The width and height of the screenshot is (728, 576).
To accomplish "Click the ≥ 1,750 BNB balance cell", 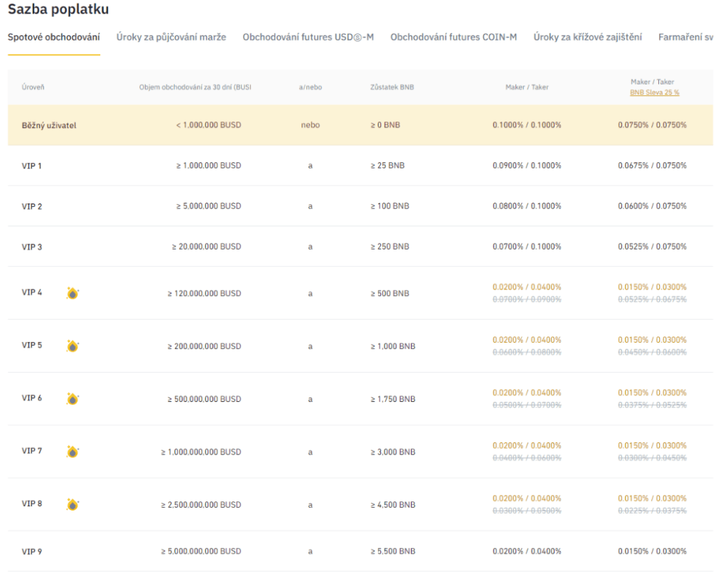I will click(392, 398).
